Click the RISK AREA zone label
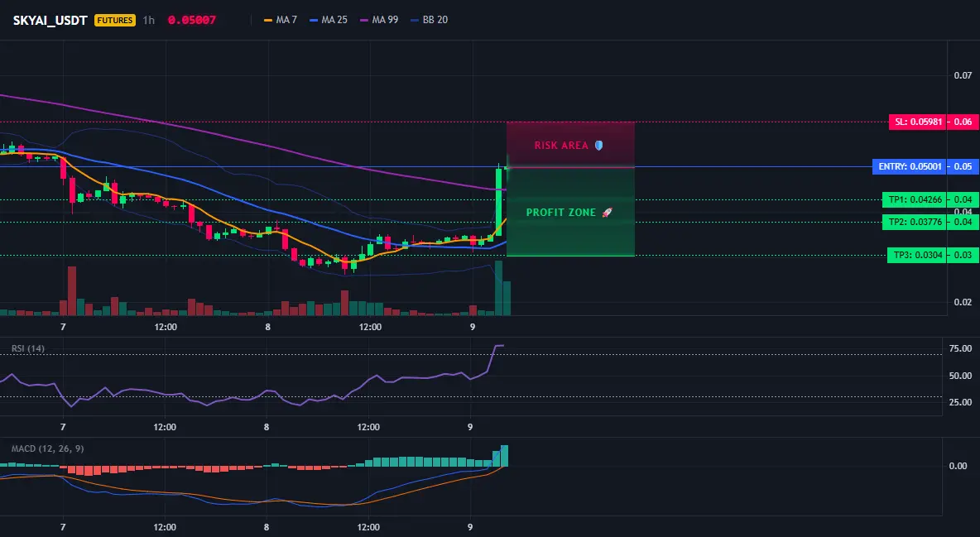The width and height of the screenshot is (980, 537). click(561, 146)
